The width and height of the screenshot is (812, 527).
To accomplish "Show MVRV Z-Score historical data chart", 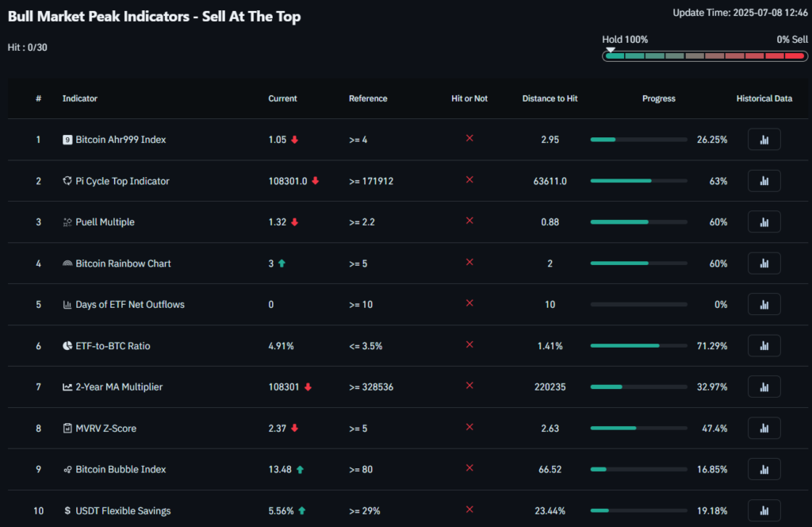I will [764, 429].
